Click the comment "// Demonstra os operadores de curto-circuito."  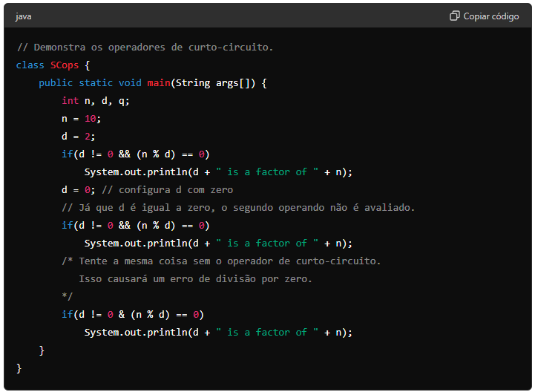pyautogui.click(x=145, y=47)
